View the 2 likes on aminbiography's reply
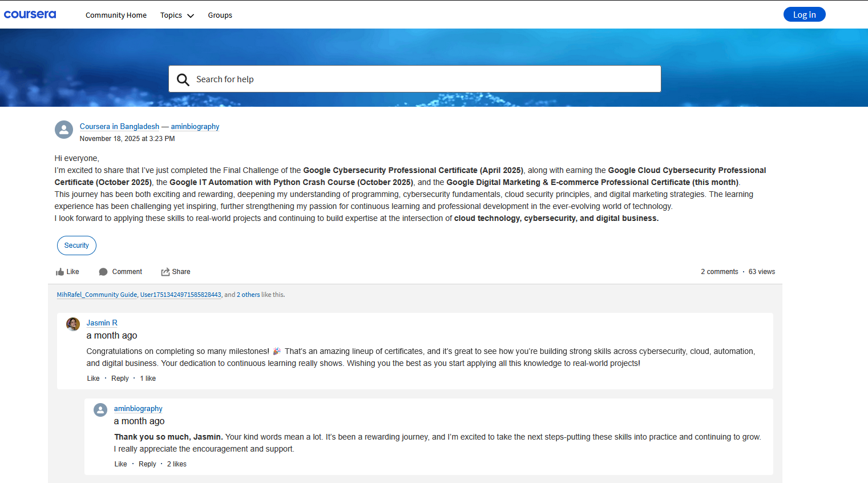 (x=177, y=464)
